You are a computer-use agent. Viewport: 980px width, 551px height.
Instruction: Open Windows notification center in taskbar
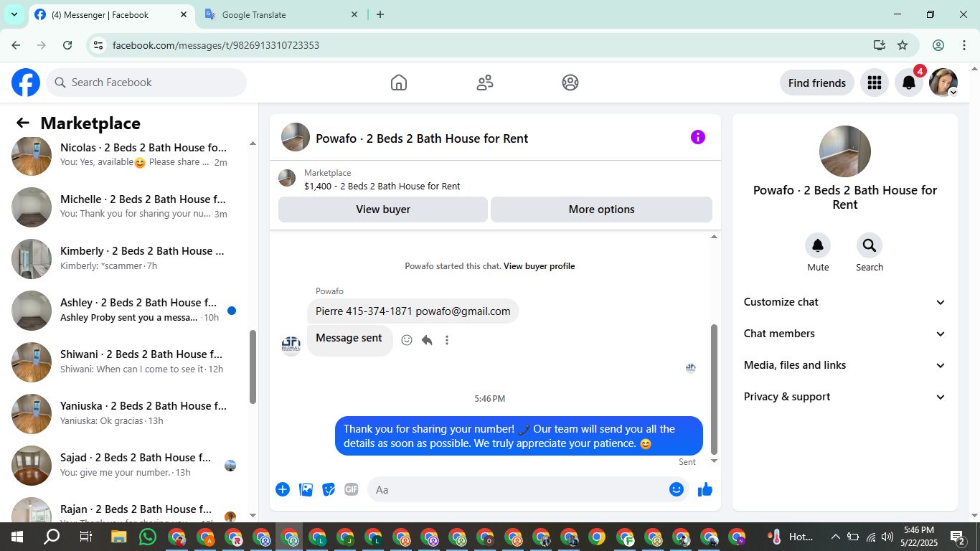[x=958, y=537]
